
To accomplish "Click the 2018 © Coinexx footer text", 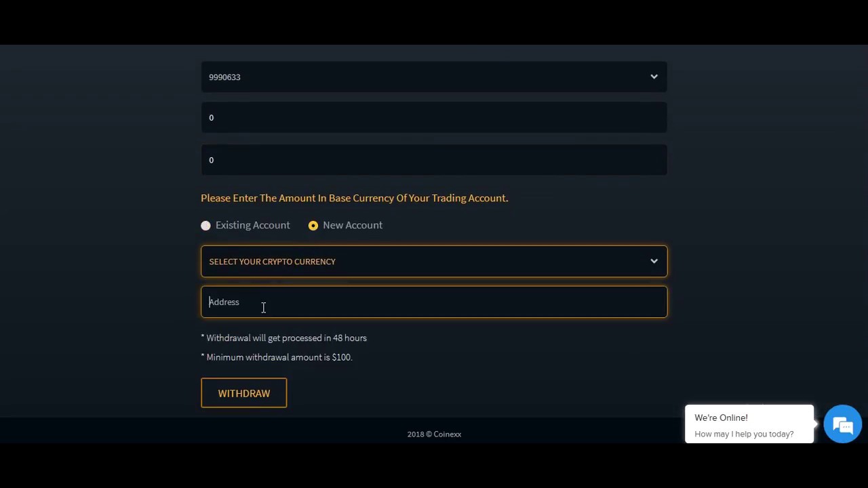I will click(x=434, y=434).
